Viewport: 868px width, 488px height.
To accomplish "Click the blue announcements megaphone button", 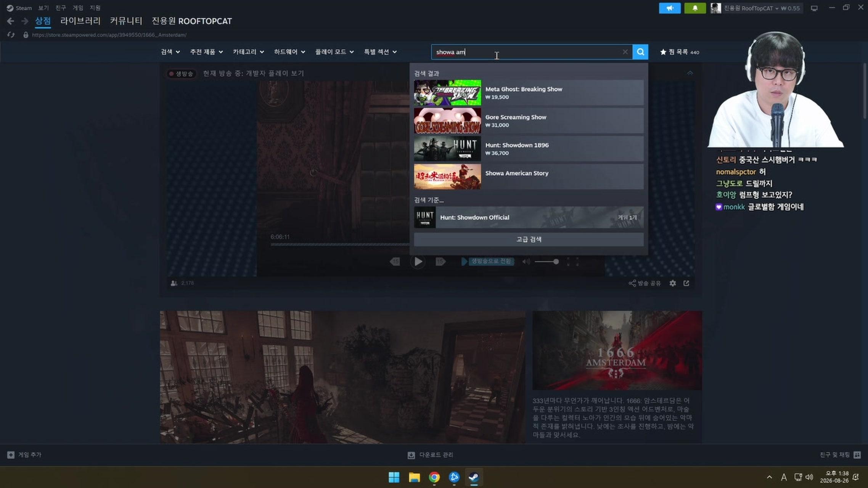I will point(670,8).
